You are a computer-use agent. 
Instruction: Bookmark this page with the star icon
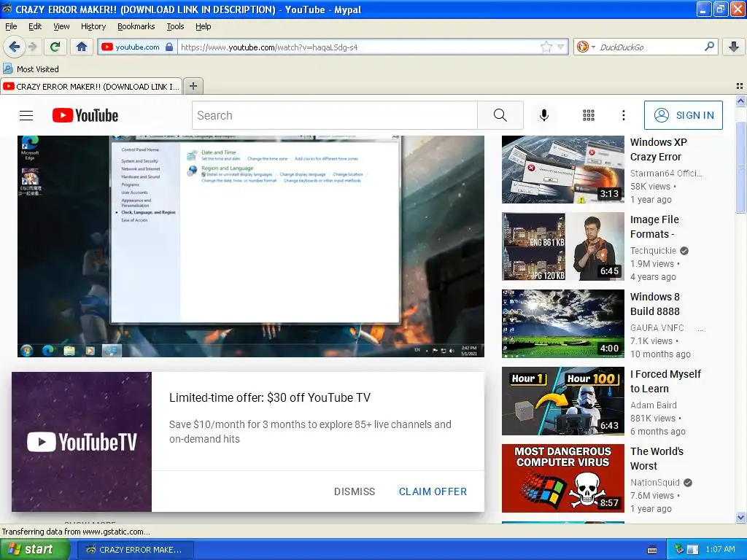[x=546, y=47]
